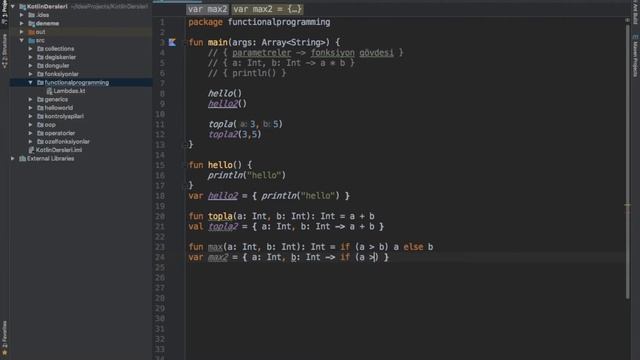Expand the donguler package
This screenshot has width=640, height=360.
click(x=31, y=66)
